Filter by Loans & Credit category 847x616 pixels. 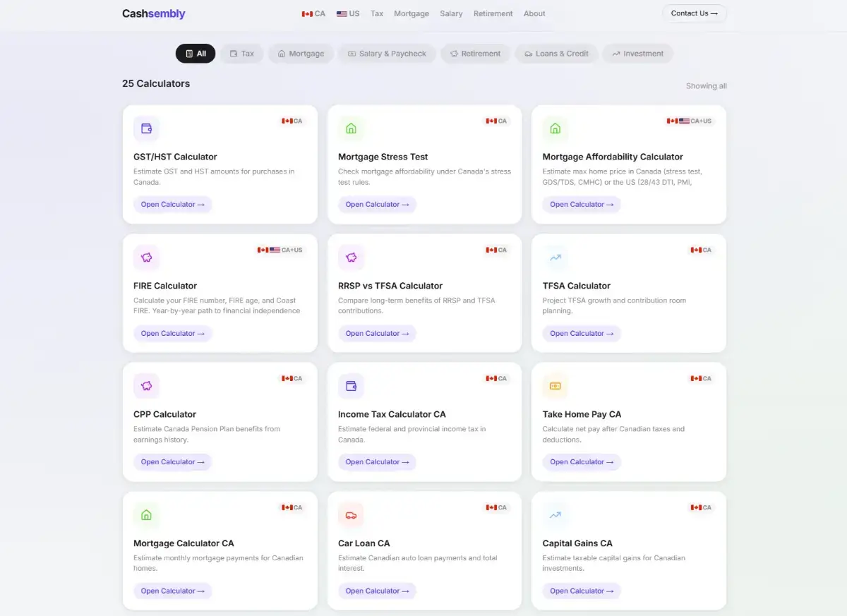click(556, 54)
